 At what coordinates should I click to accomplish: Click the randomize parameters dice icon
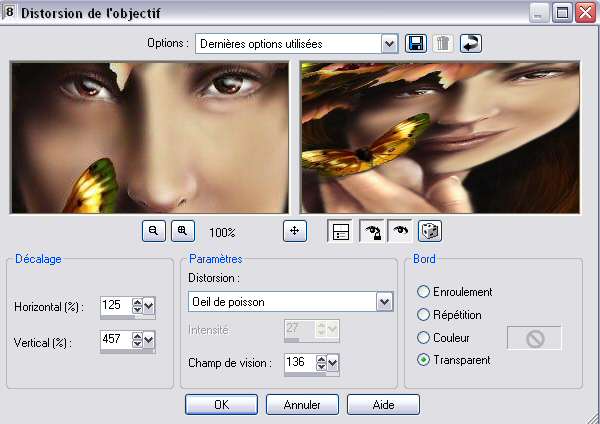(x=430, y=231)
